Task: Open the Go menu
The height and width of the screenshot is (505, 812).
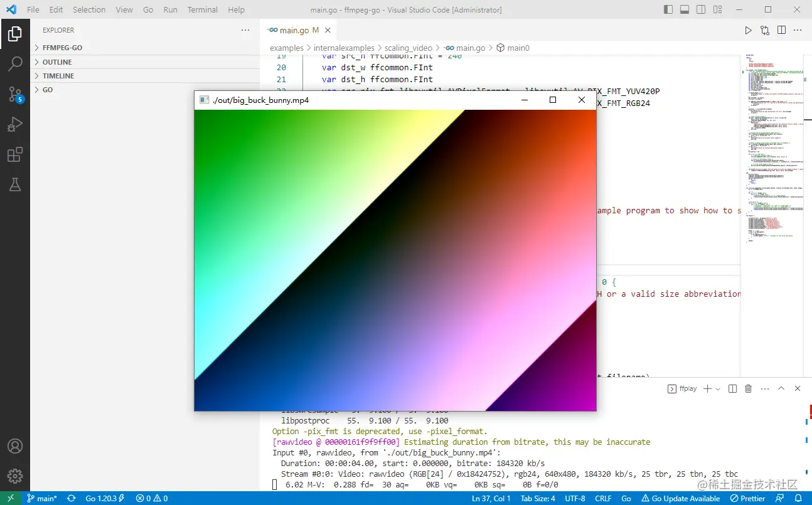Action: (x=148, y=10)
